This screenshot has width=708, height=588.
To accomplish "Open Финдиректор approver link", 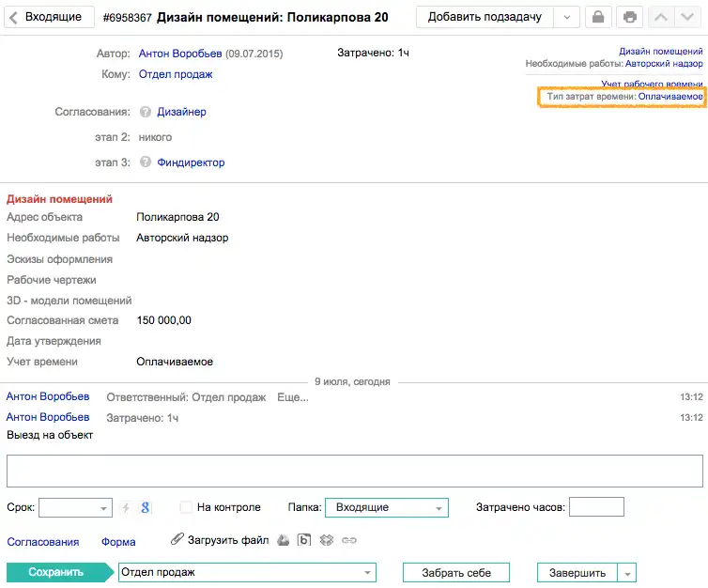I will [x=191, y=162].
